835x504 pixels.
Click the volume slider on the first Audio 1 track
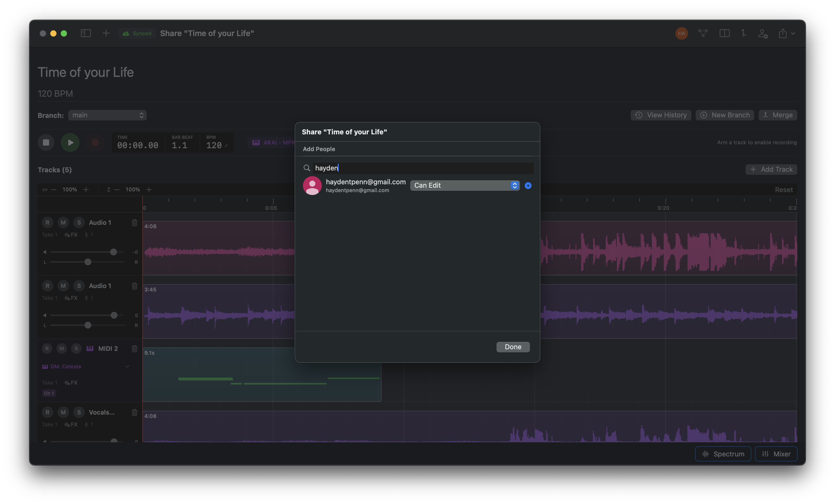pyautogui.click(x=113, y=252)
